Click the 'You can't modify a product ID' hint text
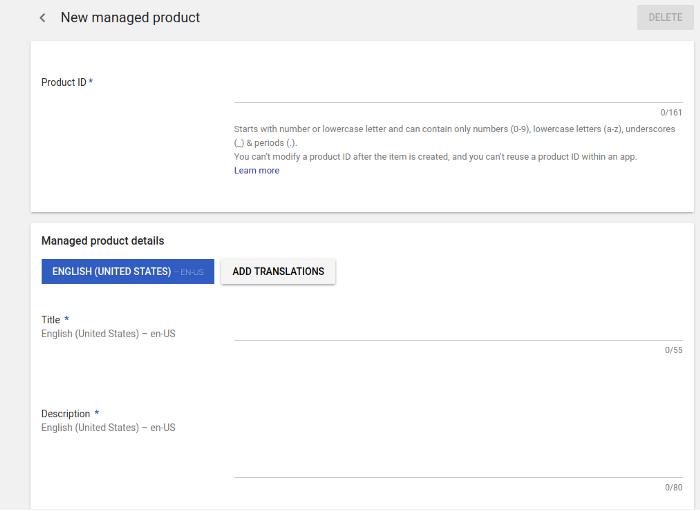700x511 pixels. pyautogui.click(x=435, y=157)
